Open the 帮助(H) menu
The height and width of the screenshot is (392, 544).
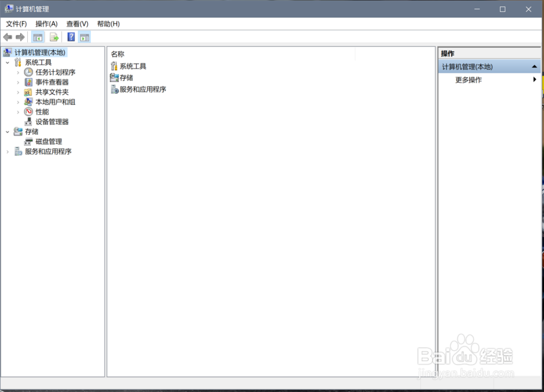point(108,23)
